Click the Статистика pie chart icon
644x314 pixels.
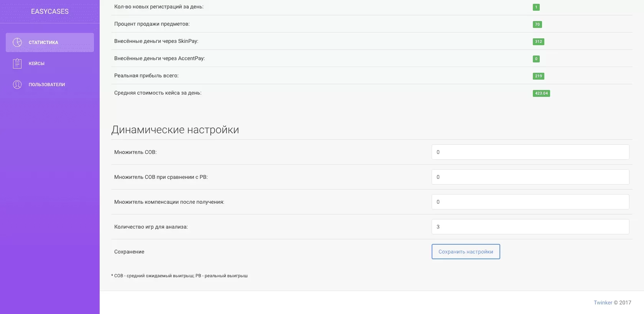pyautogui.click(x=17, y=43)
